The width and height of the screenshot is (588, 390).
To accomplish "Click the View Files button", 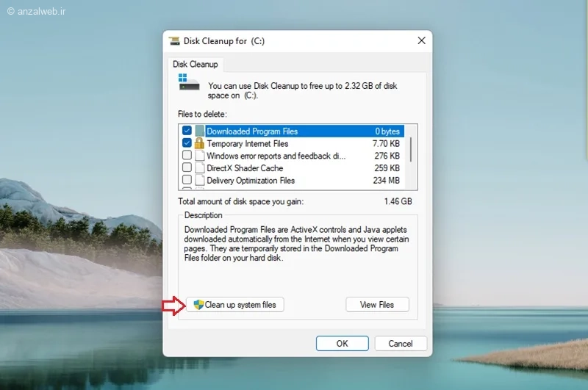I will click(x=377, y=305).
